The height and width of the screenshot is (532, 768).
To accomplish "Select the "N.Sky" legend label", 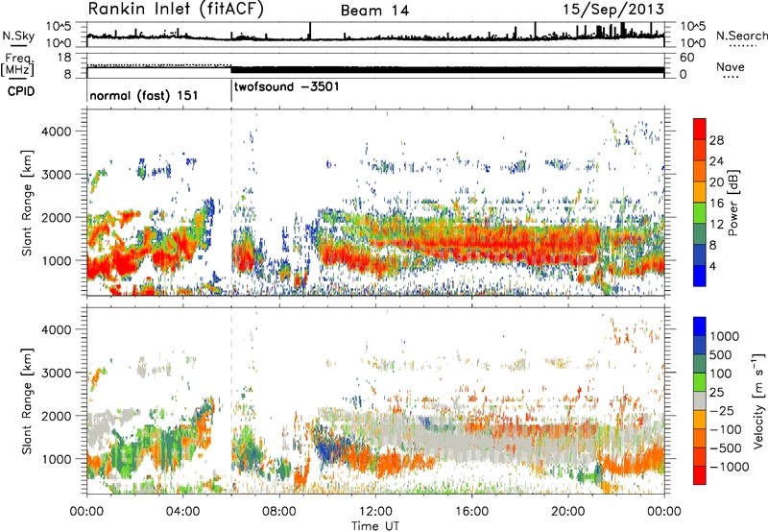I will pos(18,36).
